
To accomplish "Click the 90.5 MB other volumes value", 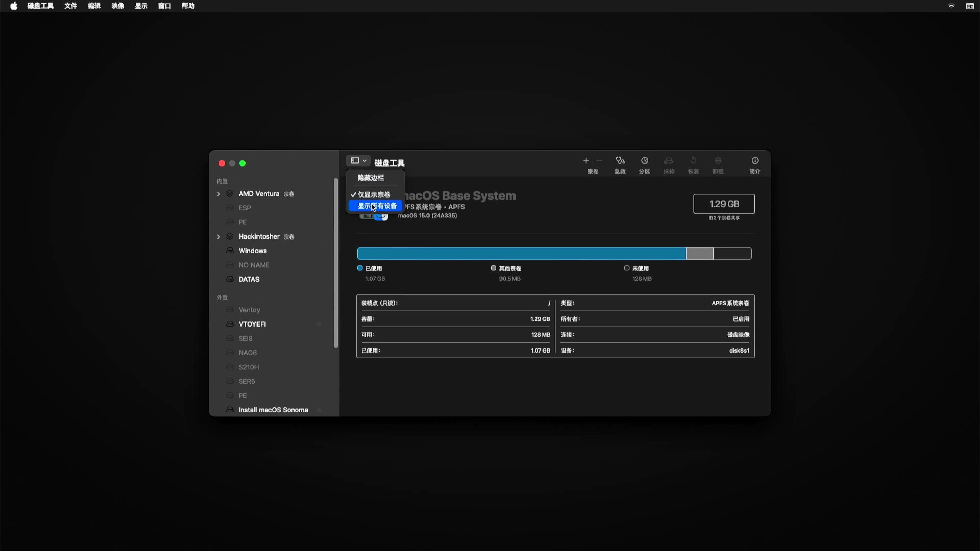I will [x=510, y=278].
